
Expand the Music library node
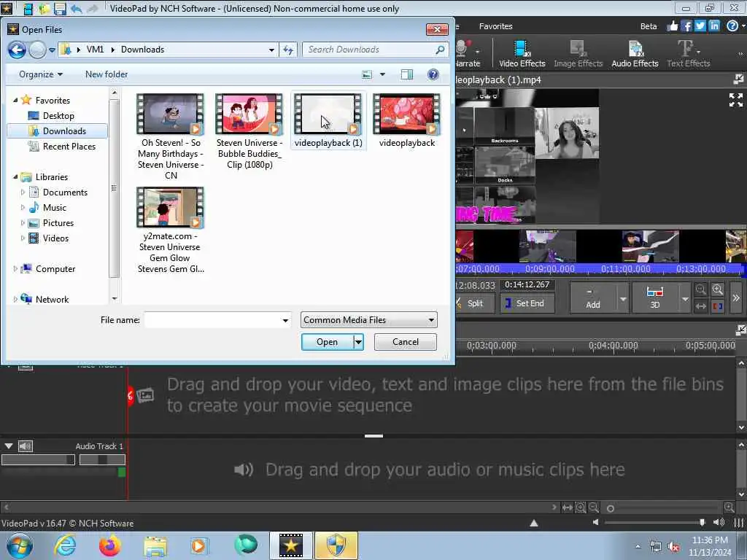(x=23, y=208)
